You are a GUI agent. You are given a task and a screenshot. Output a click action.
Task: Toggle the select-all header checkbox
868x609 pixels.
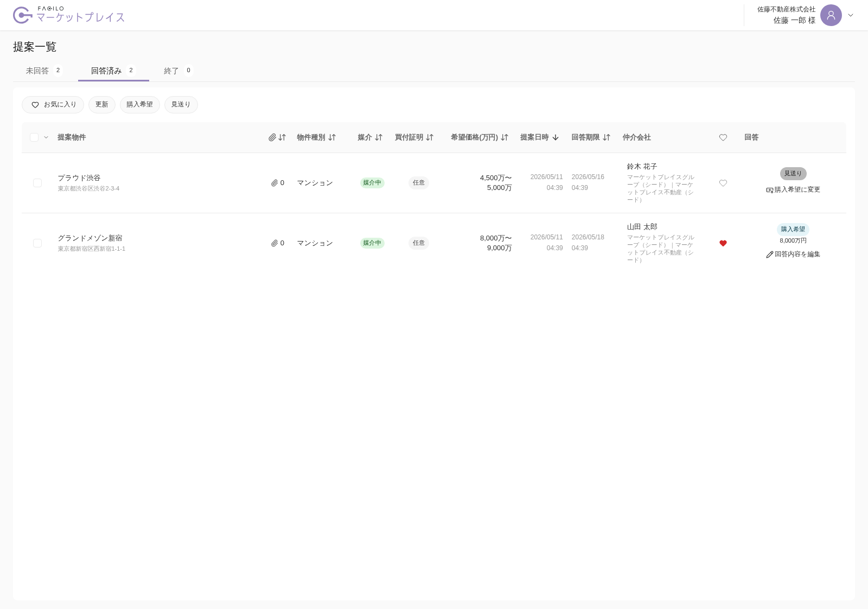[x=34, y=137]
